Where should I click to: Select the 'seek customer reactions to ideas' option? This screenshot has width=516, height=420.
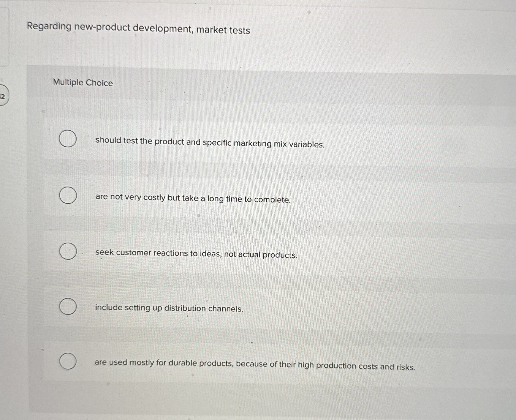coord(68,252)
